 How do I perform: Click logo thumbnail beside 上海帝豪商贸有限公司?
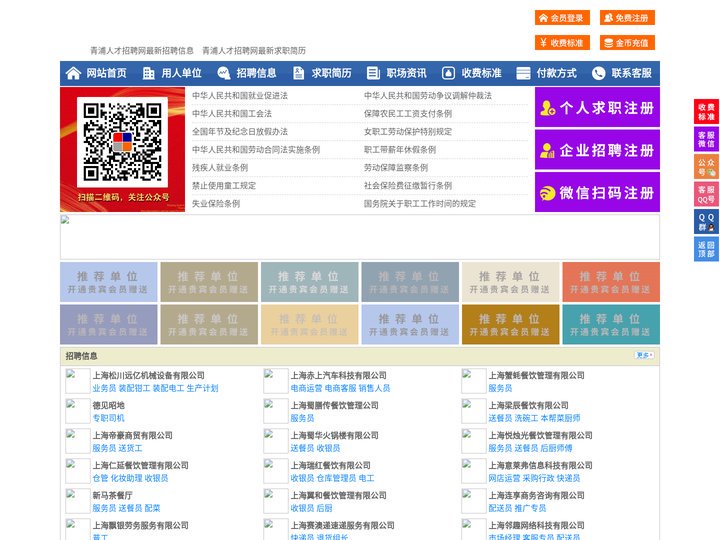point(77,441)
